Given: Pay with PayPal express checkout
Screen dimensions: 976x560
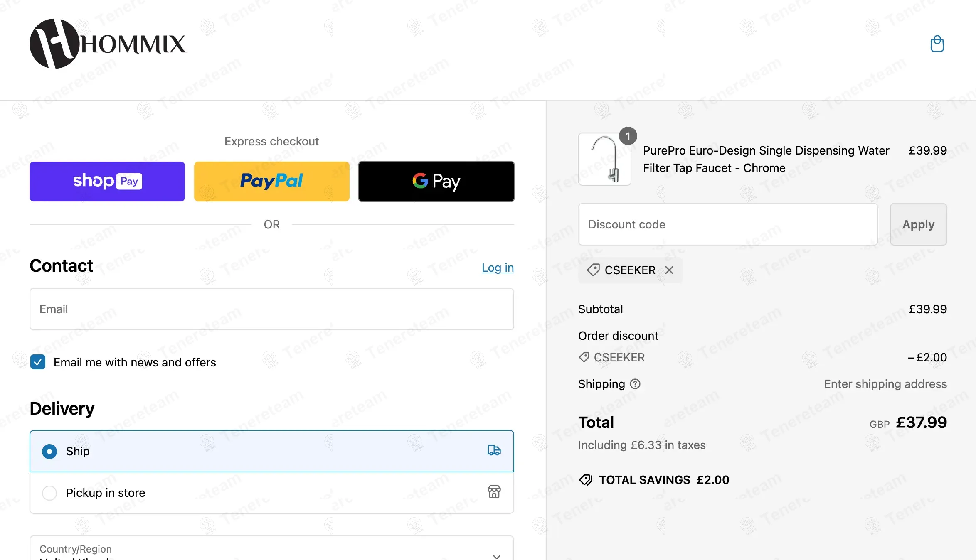Looking at the screenshot, I should (271, 182).
